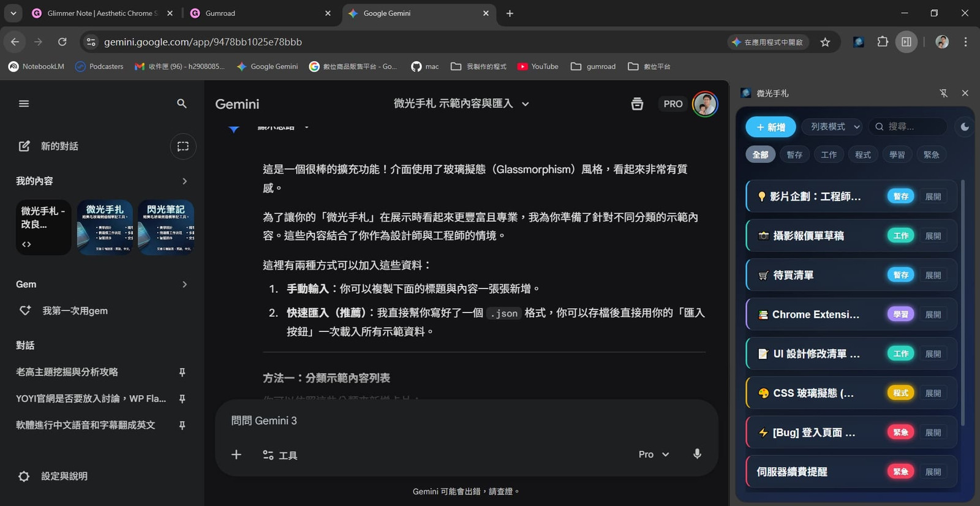The image size is (980, 506).
Task: Select the 暫存 filter tab
Action: pyautogui.click(x=794, y=154)
